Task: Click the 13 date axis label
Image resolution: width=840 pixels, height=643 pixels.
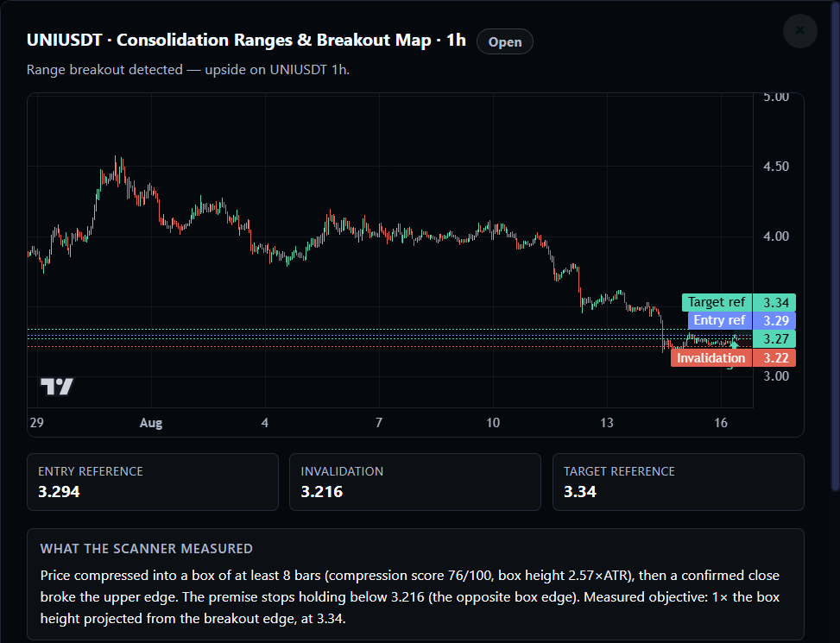Action: pos(606,423)
